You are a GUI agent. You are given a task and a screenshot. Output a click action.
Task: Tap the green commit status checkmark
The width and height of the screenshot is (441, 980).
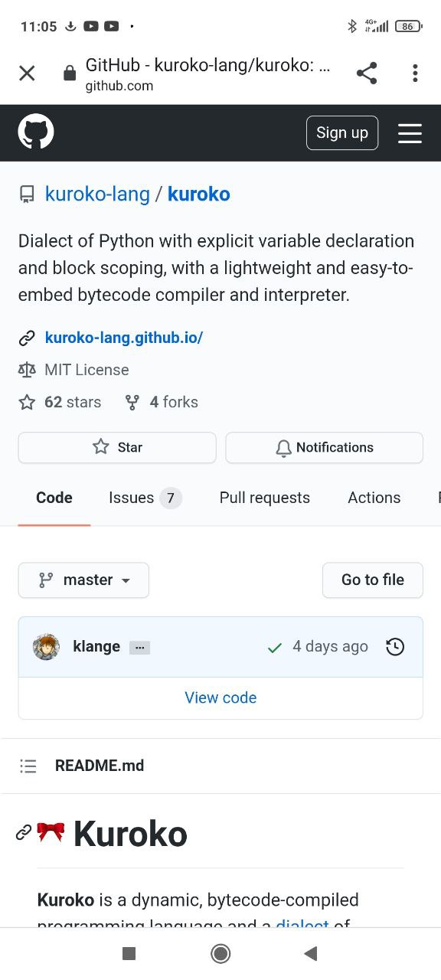tap(274, 648)
